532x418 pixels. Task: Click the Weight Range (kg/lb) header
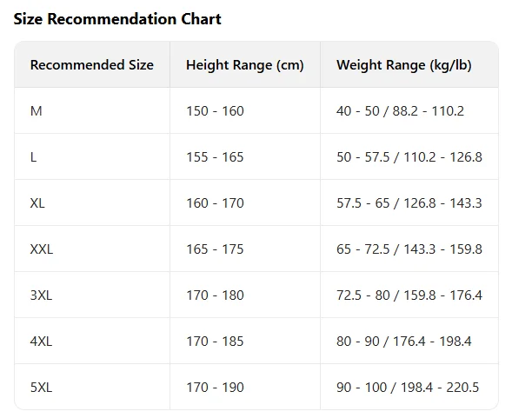[403, 65]
